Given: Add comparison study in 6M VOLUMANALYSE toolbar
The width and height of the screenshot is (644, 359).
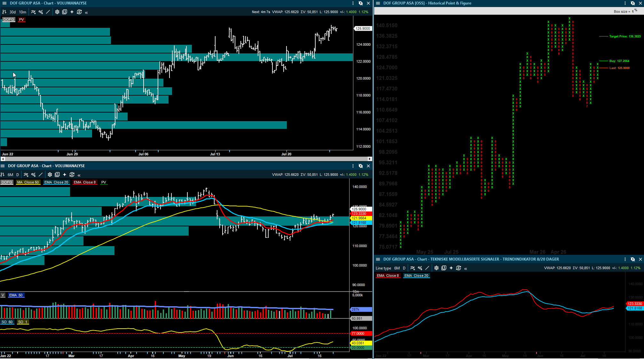Looking at the screenshot, I should [33, 175].
